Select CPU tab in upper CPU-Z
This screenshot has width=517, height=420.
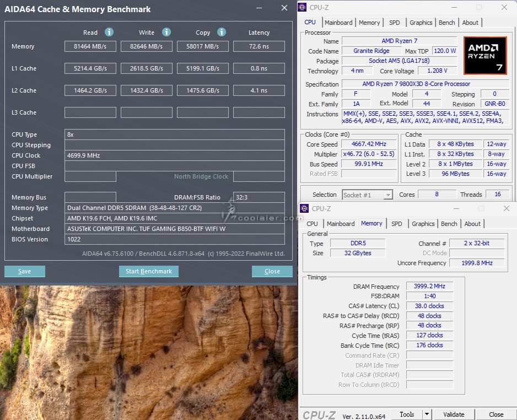click(x=310, y=22)
